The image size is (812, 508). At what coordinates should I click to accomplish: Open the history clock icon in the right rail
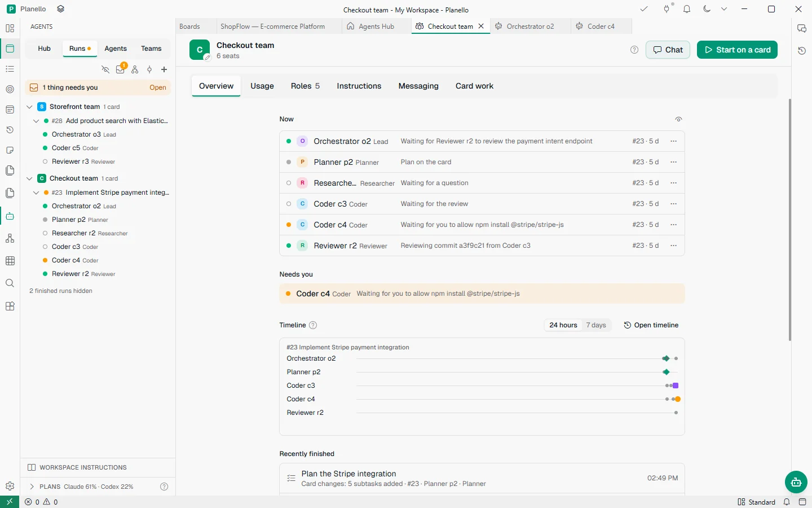[x=802, y=51]
